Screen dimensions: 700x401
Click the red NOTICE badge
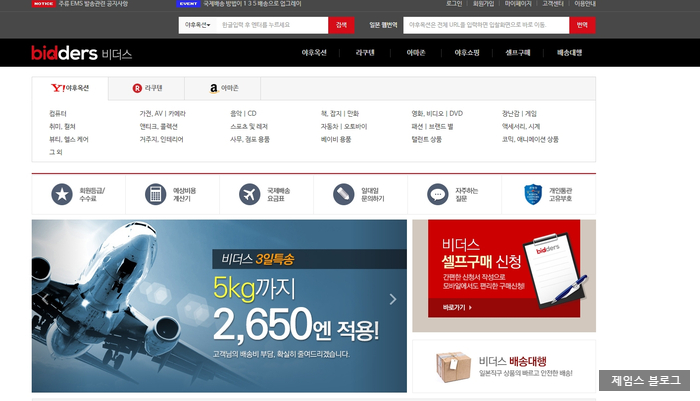(x=44, y=4)
